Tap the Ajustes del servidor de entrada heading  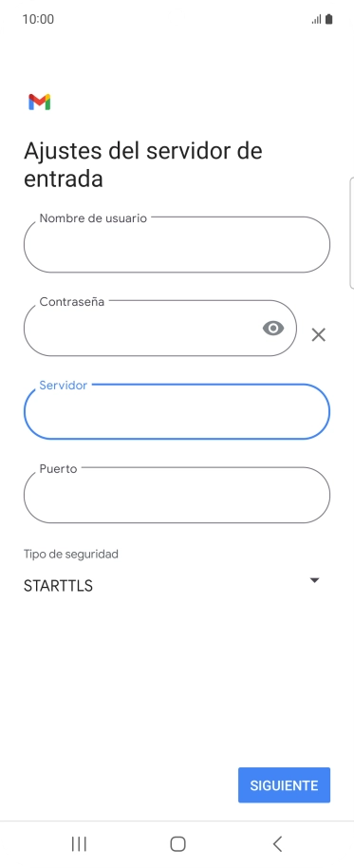coord(142,165)
